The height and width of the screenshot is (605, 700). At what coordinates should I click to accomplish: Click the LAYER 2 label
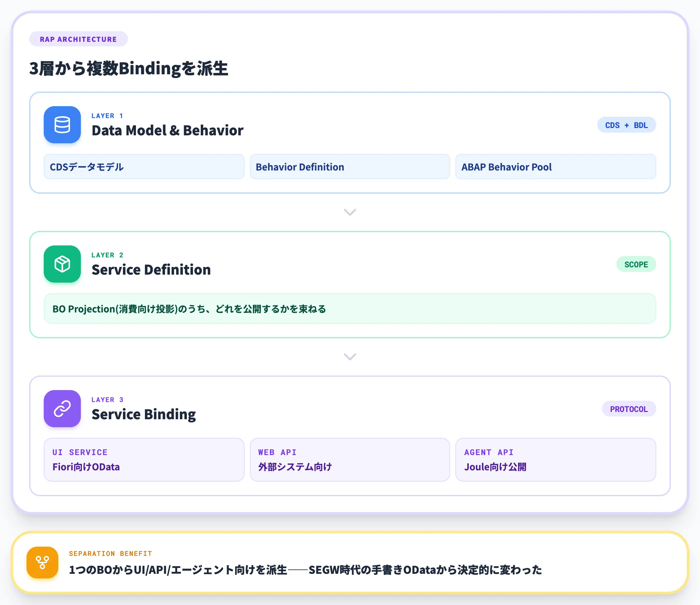(107, 255)
